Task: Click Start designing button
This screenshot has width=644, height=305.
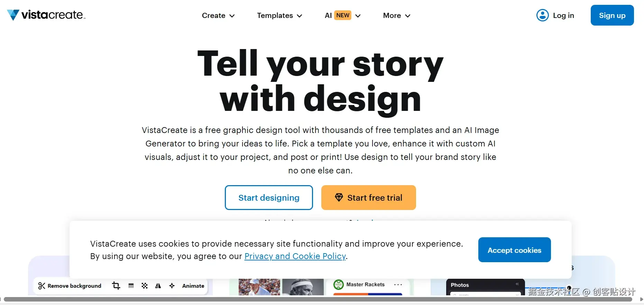Action: (x=269, y=198)
